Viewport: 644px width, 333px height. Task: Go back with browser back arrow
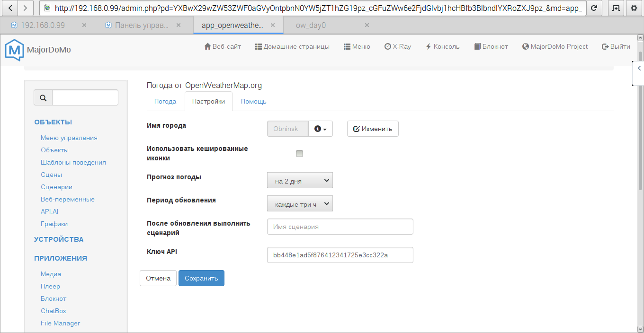coord(10,8)
